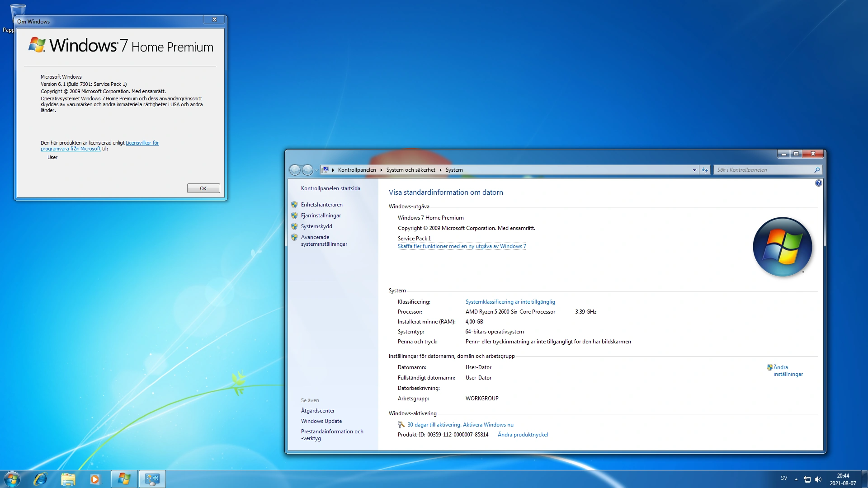Open Windows Media Player taskbar icon

click(x=95, y=479)
